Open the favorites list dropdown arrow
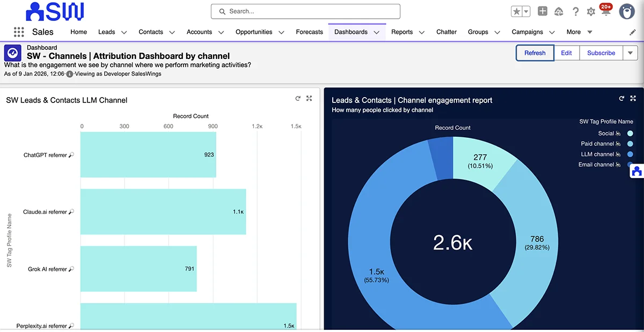The image size is (644, 332). pyautogui.click(x=526, y=11)
